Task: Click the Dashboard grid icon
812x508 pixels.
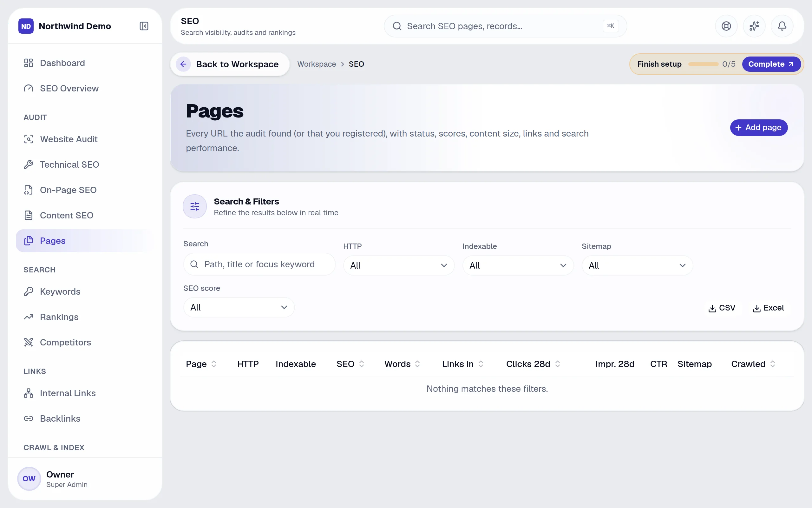Action: pos(29,63)
